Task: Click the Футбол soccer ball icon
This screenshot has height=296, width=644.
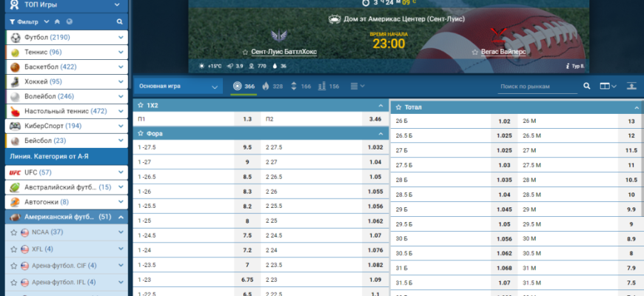Action: pos(15,37)
